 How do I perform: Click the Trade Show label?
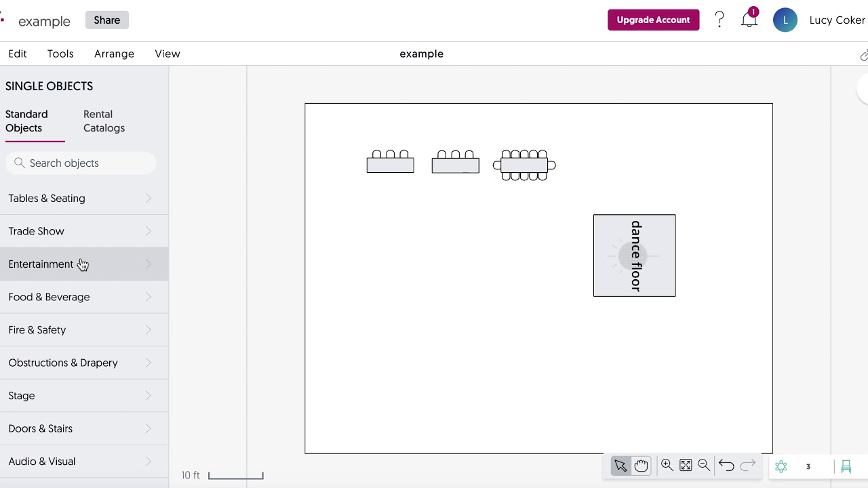click(x=36, y=231)
